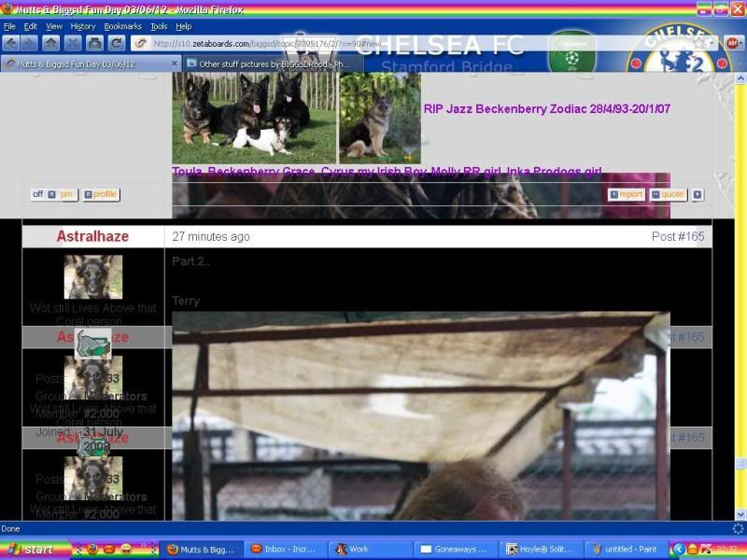
Task: Click the Firefox Back navigation arrow
Action: tap(10, 43)
